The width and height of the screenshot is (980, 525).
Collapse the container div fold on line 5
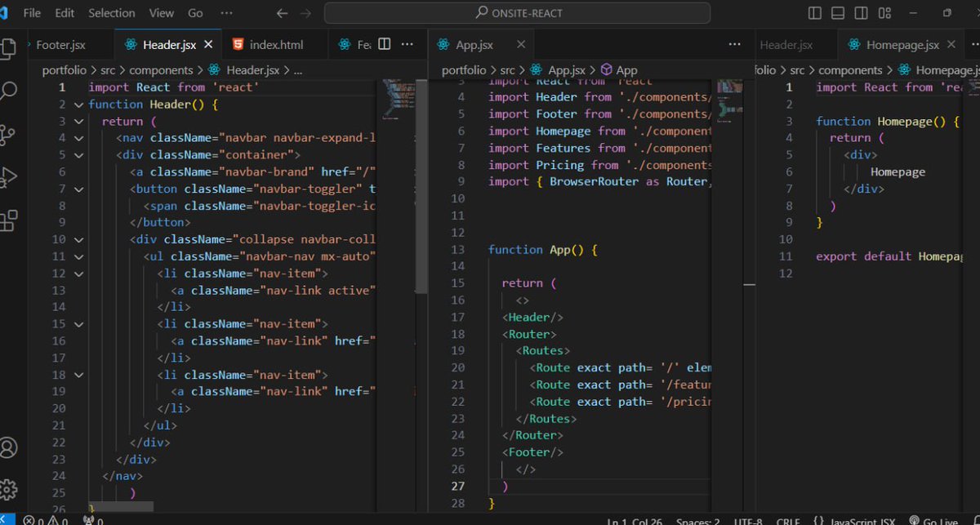click(79, 154)
